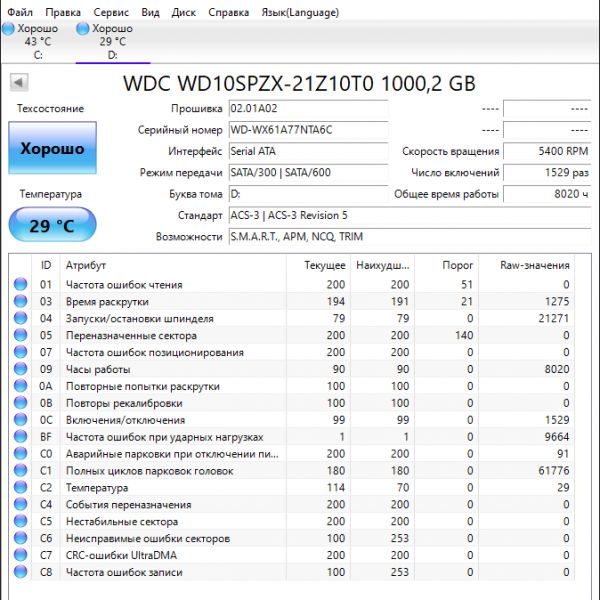Click the previous disk arrow button

(18, 83)
